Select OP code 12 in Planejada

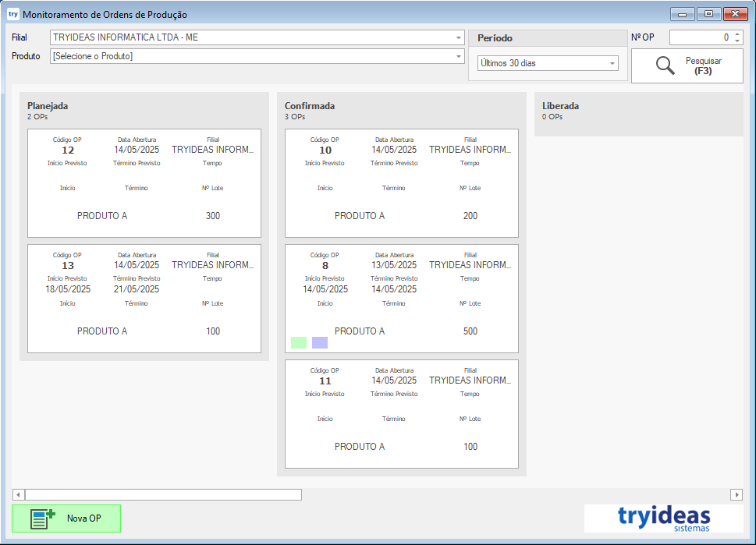[68, 150]
